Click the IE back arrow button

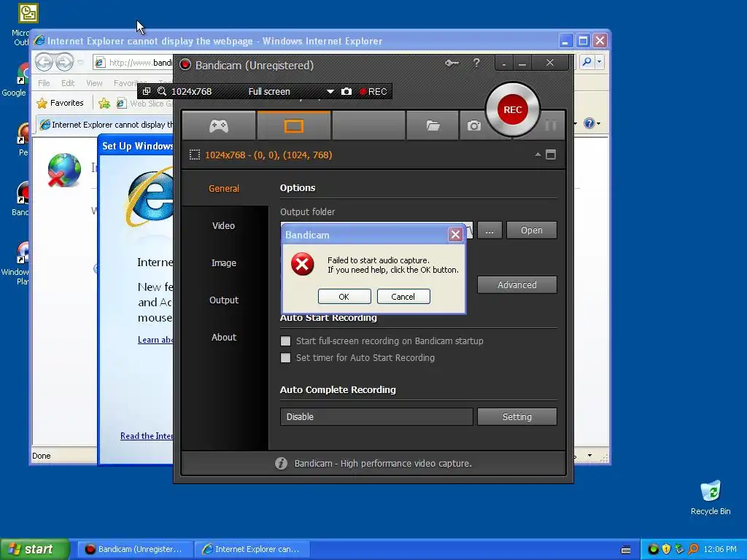[44, 62]
